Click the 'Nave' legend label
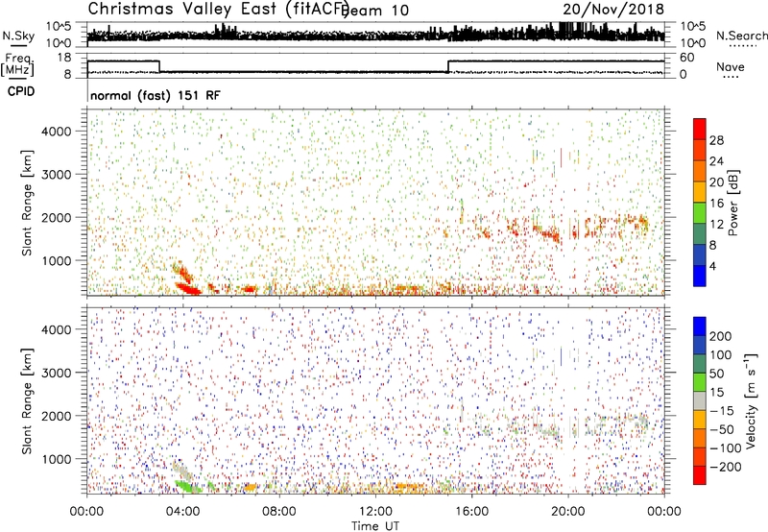Image resolution: width=768 pixels, height=532 pixels. (x=730, y=66)
